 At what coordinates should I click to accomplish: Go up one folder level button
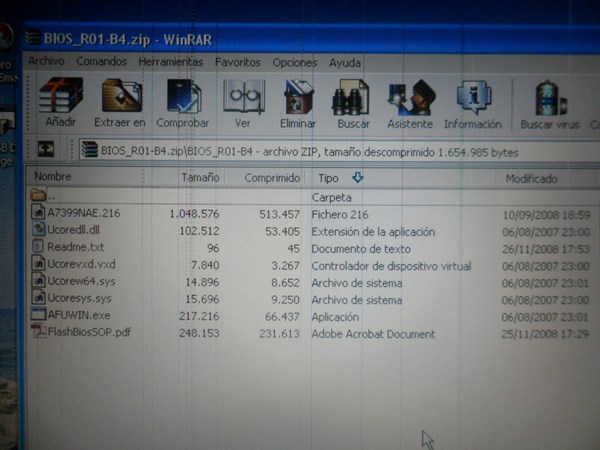point(46,149)
